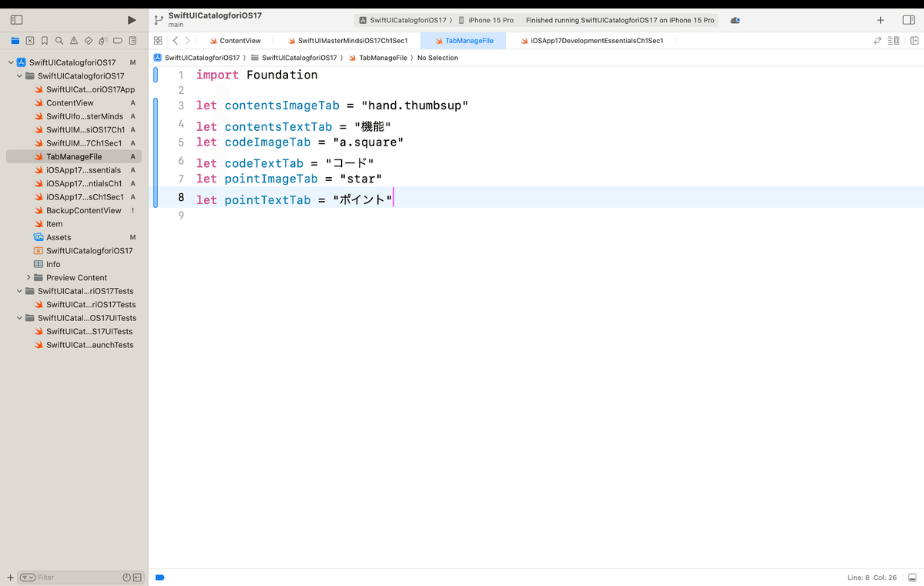Click the source control branch icon
Image resolution: width=924 pixels, height=586 pixels.
coord(159,20)
